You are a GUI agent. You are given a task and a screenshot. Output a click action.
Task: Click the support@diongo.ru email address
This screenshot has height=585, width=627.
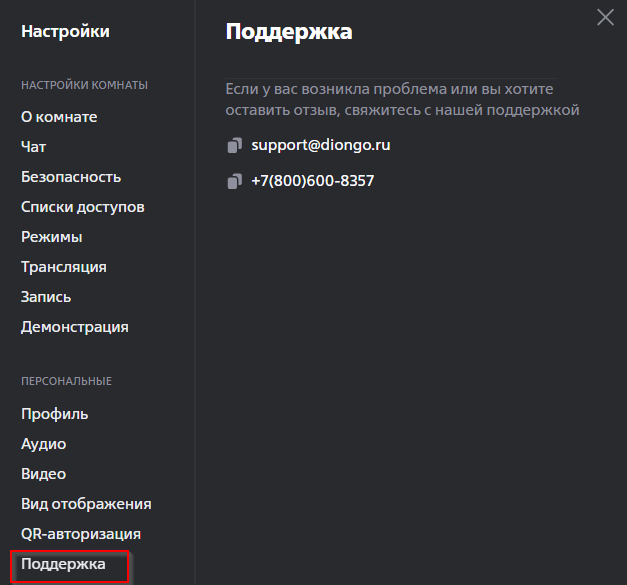tap(320, 145)
